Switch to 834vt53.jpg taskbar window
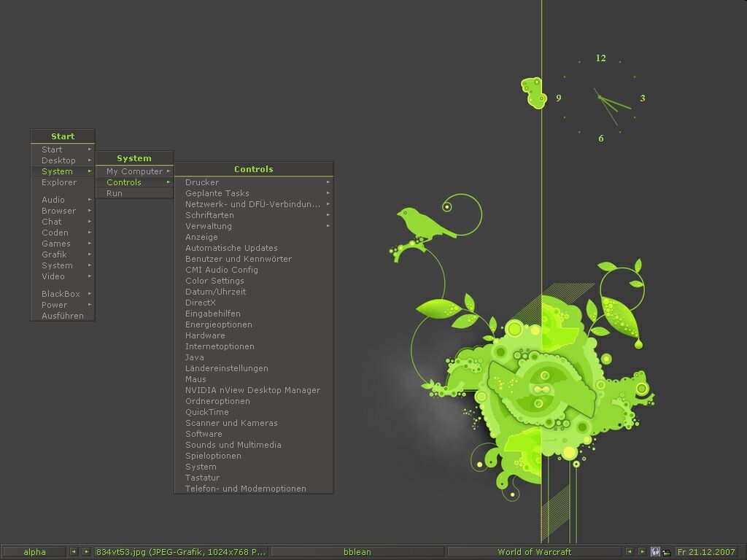Viewport: 747px width, 560px height. point(182,552)
